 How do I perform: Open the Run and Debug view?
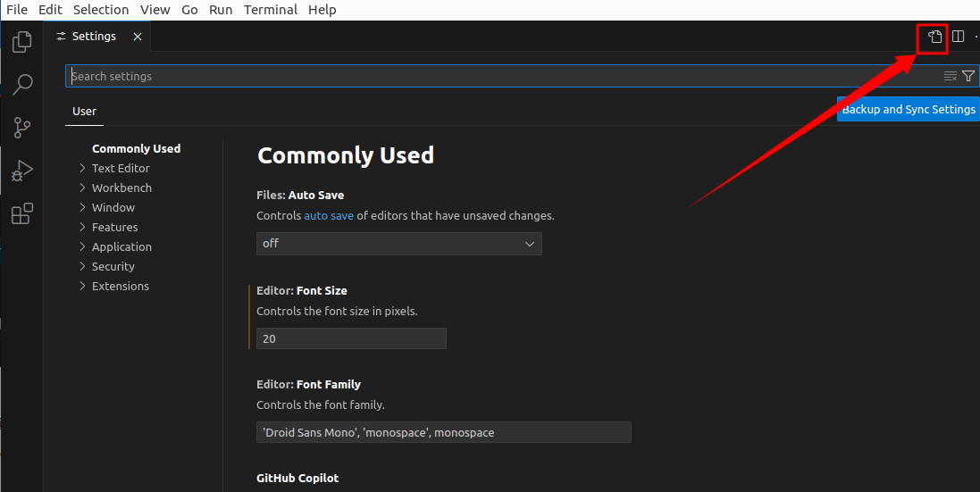22,171
